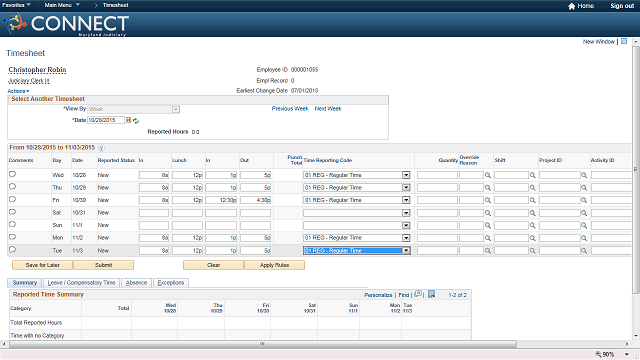Click the Apply Rules button
The image size is (640, 360).
(274, 265)
